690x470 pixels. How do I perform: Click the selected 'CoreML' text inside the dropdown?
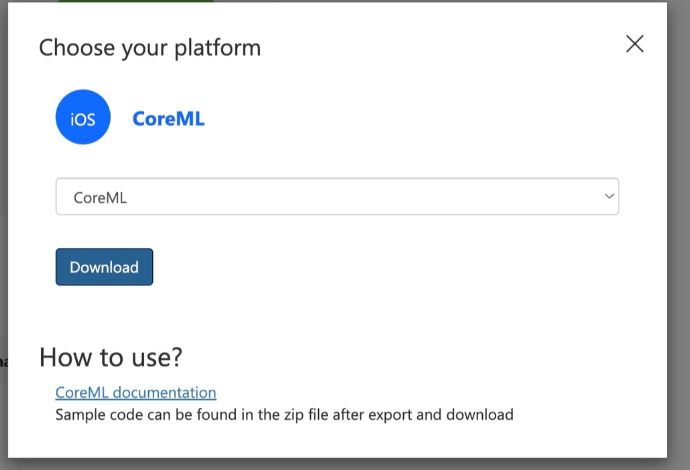click(x=100, y=198)
